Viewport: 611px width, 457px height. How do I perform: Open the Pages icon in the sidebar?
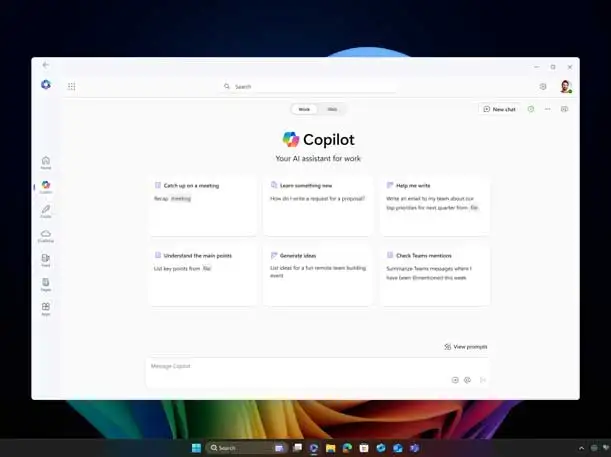pos(46,284)
